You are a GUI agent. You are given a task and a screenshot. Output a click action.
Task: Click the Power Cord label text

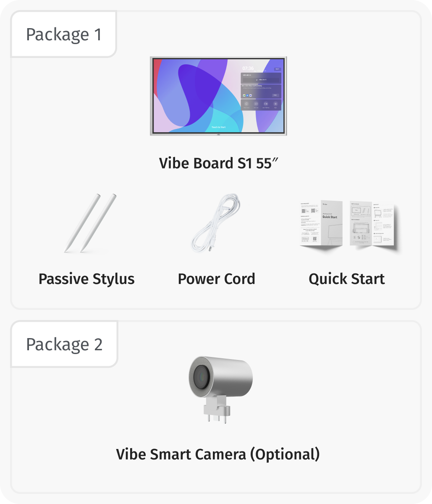click(x=216, y=279)
